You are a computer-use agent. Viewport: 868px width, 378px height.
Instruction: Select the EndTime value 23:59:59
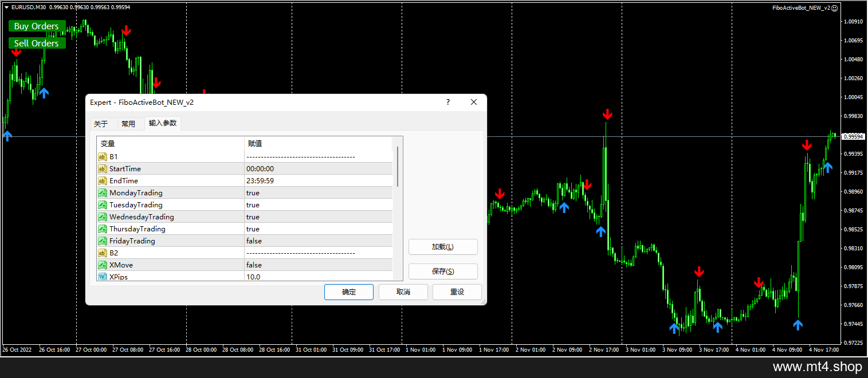[260, 181]
